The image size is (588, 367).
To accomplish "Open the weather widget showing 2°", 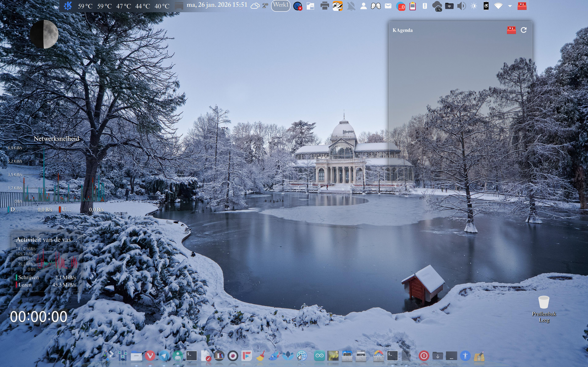I will 259,6.
